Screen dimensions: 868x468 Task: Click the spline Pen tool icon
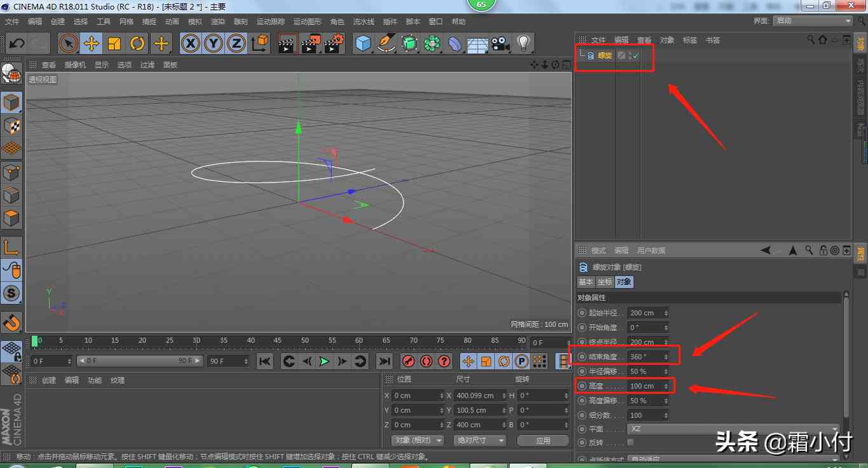tap(386, 44)
